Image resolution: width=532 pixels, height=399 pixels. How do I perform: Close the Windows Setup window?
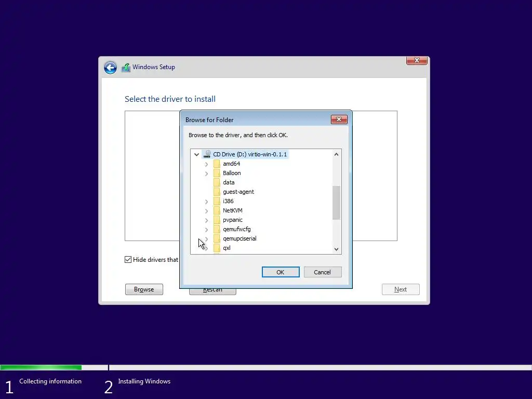417,60
